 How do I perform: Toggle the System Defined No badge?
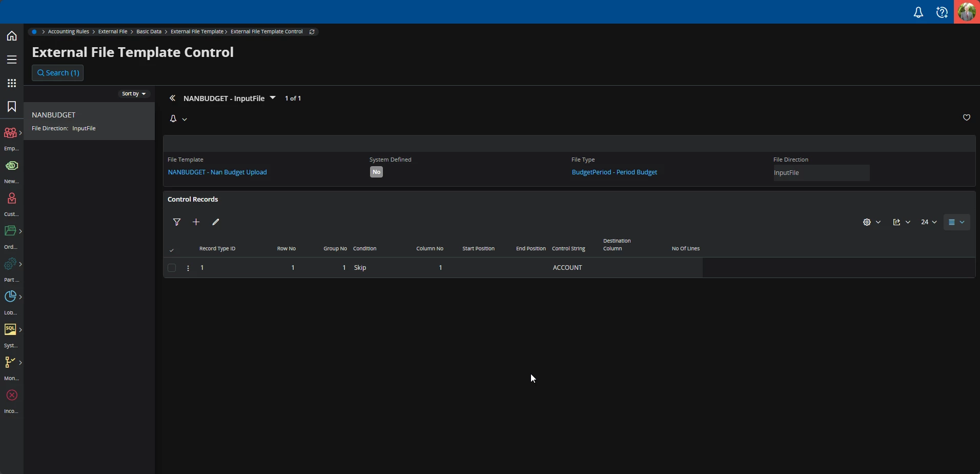pos(376,172)
